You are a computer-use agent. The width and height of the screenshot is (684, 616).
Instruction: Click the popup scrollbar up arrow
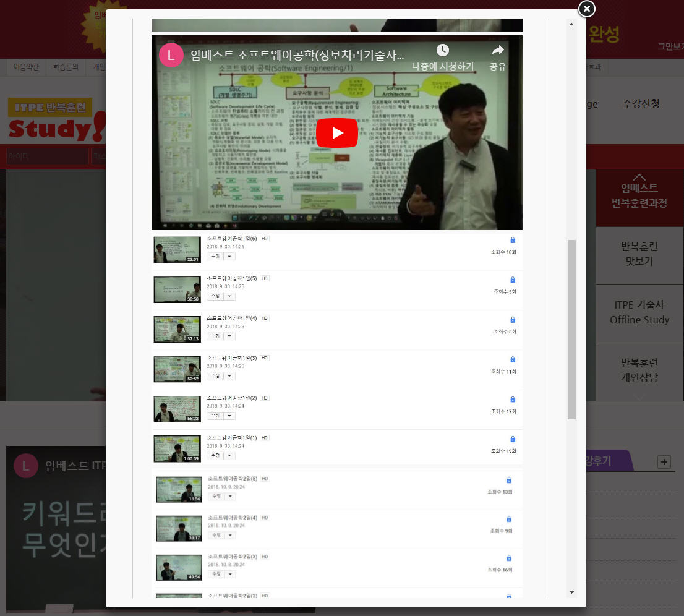[571, 25]
